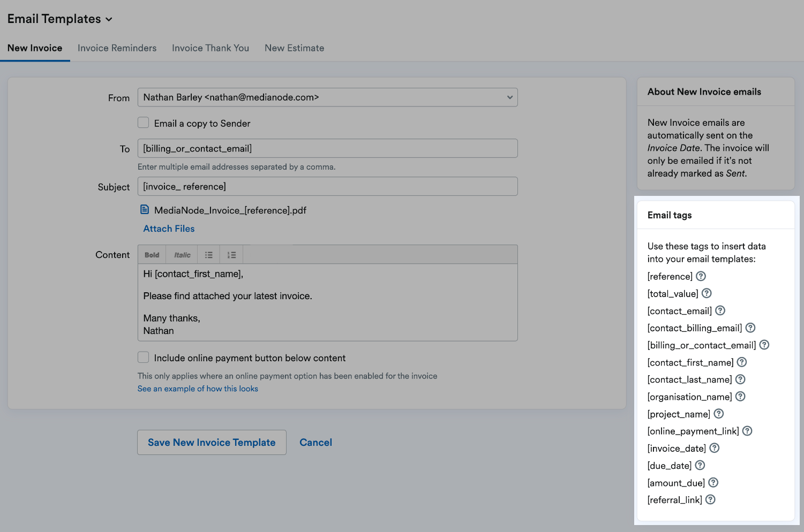Viewport: 804px width, 532px height.
Task: Click About New Invoice emails heading
Action: pos(704,92)
